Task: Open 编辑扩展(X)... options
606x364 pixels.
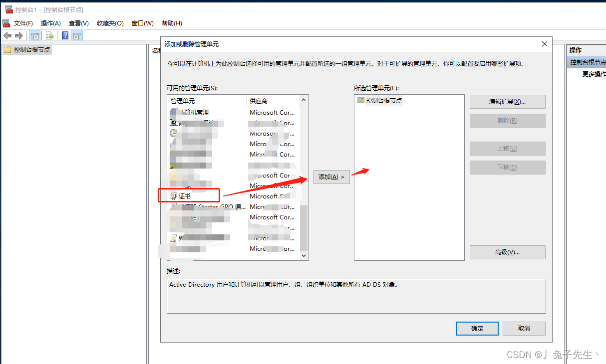Action: [x=507, y=102]
